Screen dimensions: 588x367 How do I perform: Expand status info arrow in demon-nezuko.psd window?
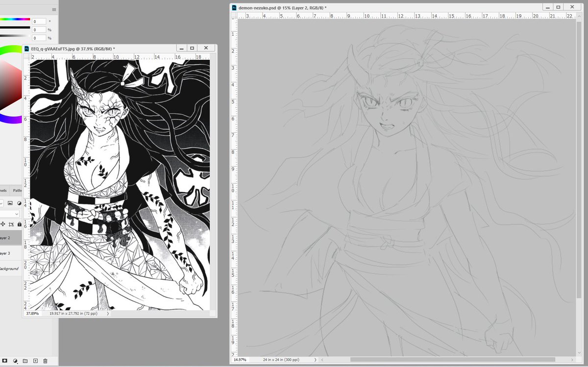(315, 360)
